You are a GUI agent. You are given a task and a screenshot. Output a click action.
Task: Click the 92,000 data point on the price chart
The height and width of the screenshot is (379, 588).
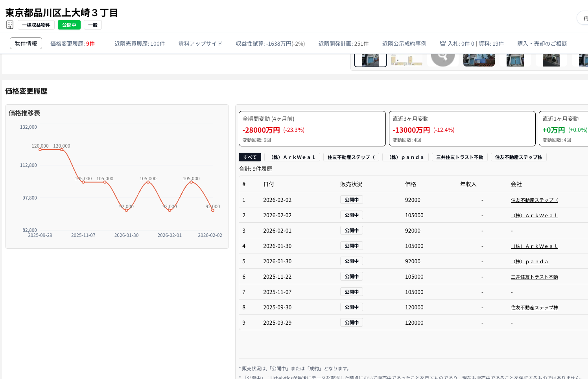126,211
